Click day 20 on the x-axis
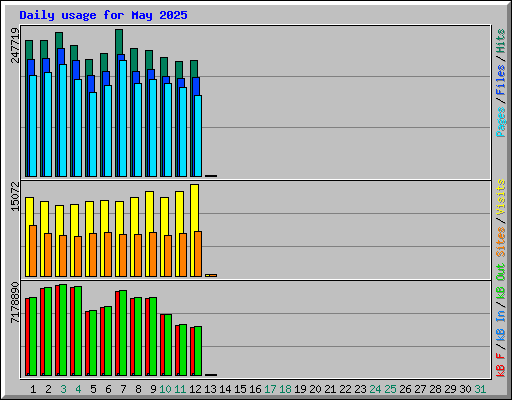This screenshot has height=400, width=512. coord(315,389)
